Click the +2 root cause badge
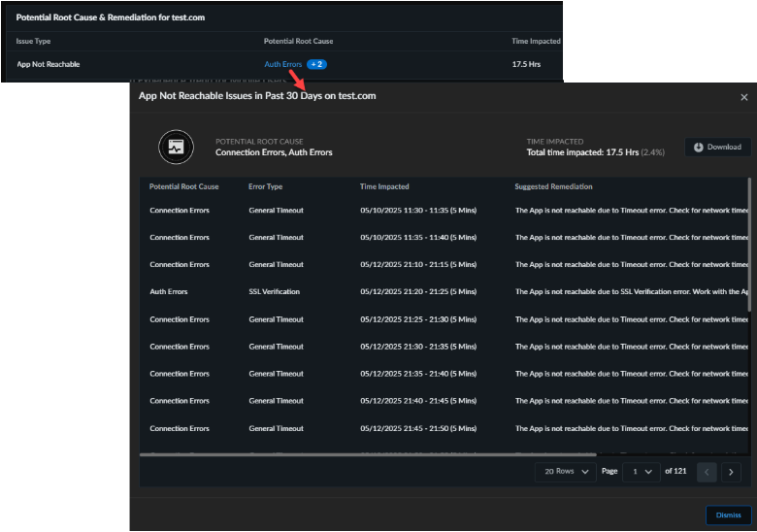Screen dimensions: 757x532 (316, 64)
